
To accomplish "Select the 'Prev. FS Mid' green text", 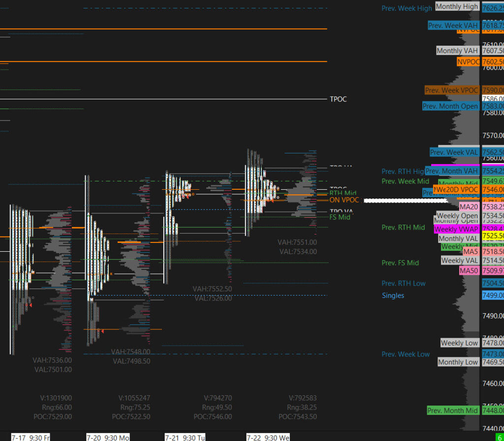I will [400, 263].
